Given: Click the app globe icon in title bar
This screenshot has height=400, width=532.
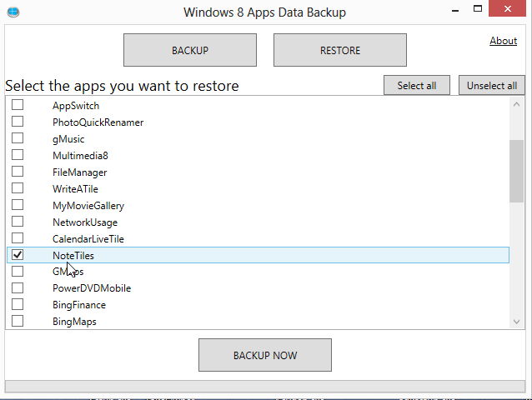Looking at the screenshot, I should click(13, 12).
